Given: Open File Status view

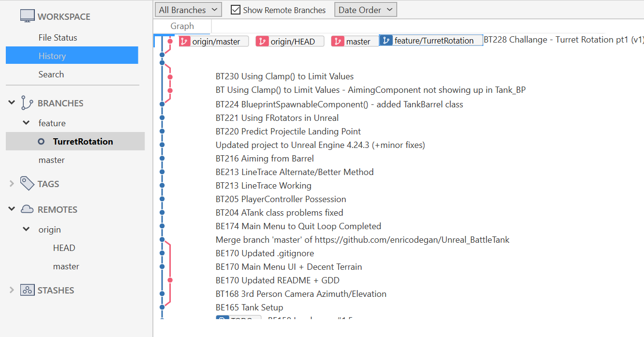Looking at the screenshot, I should pos(58,38).
